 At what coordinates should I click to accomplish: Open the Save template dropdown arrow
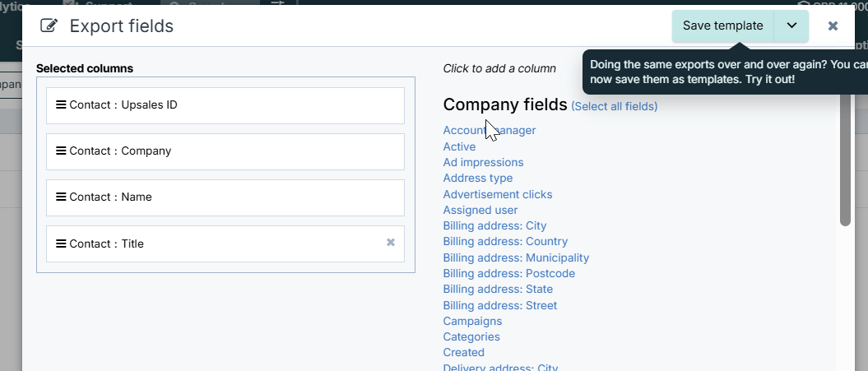[791, 26]
